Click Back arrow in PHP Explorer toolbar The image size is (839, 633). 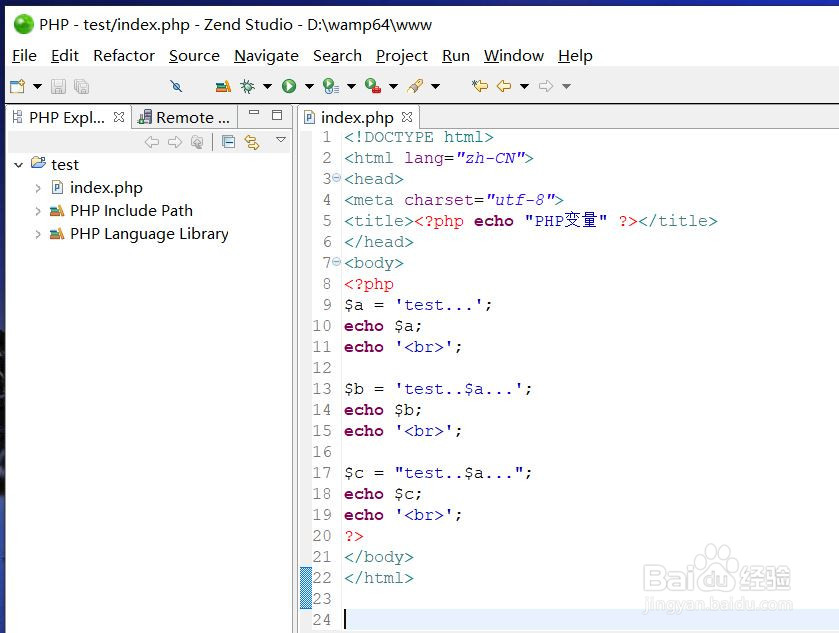pos(152,142)
